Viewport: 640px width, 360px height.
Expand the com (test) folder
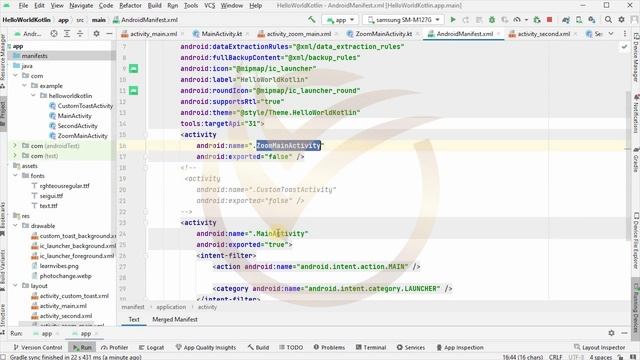point(16,156)
